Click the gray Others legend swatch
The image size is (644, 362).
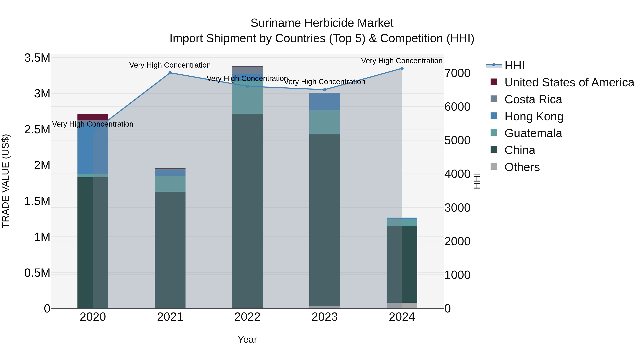[494, 167]
